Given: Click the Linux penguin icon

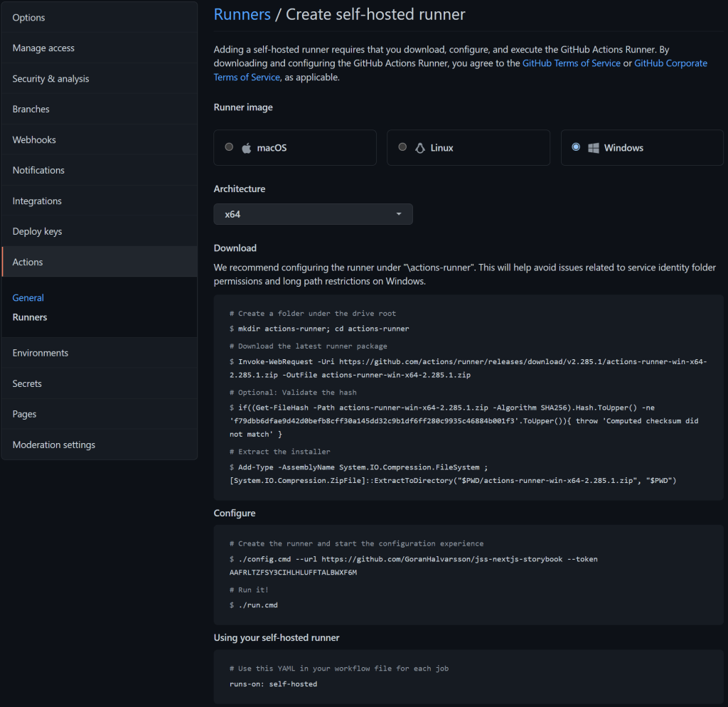Looking at the screenshot, I should (420, 148).
